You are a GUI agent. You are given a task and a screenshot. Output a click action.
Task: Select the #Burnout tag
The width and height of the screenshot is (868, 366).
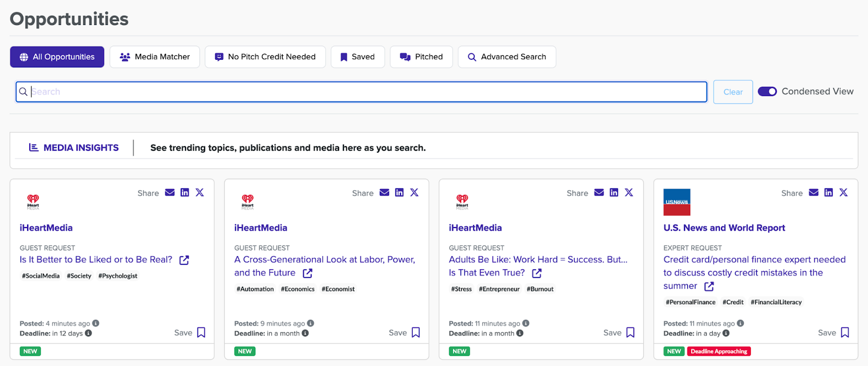click(540, 289)
